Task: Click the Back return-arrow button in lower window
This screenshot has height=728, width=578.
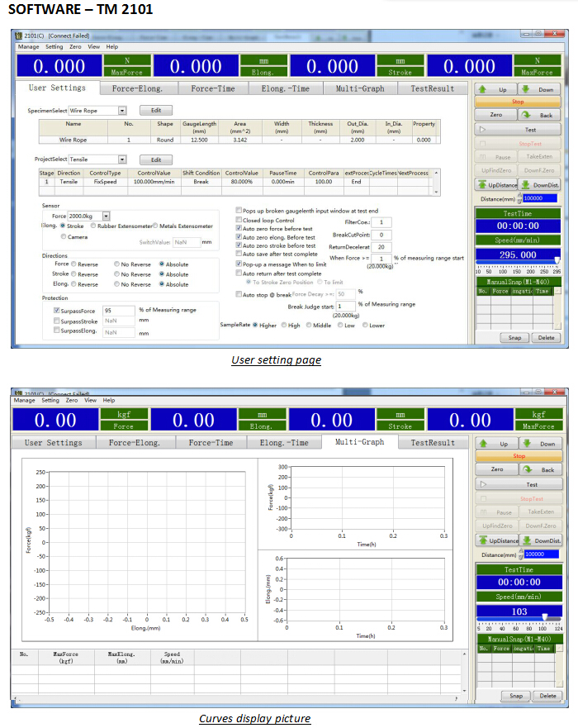Action: click(x=540, y=469)
